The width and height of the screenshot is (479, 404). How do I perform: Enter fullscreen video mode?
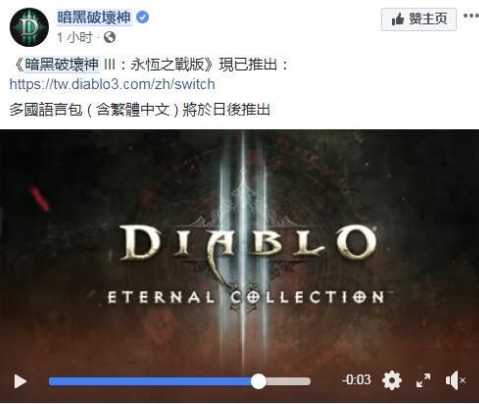click(423, 380)
